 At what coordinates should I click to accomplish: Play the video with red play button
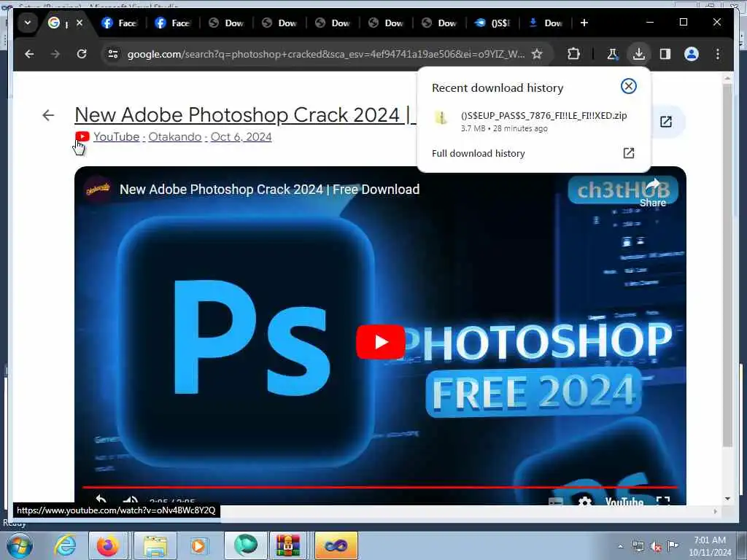click(x=380, y=342)
